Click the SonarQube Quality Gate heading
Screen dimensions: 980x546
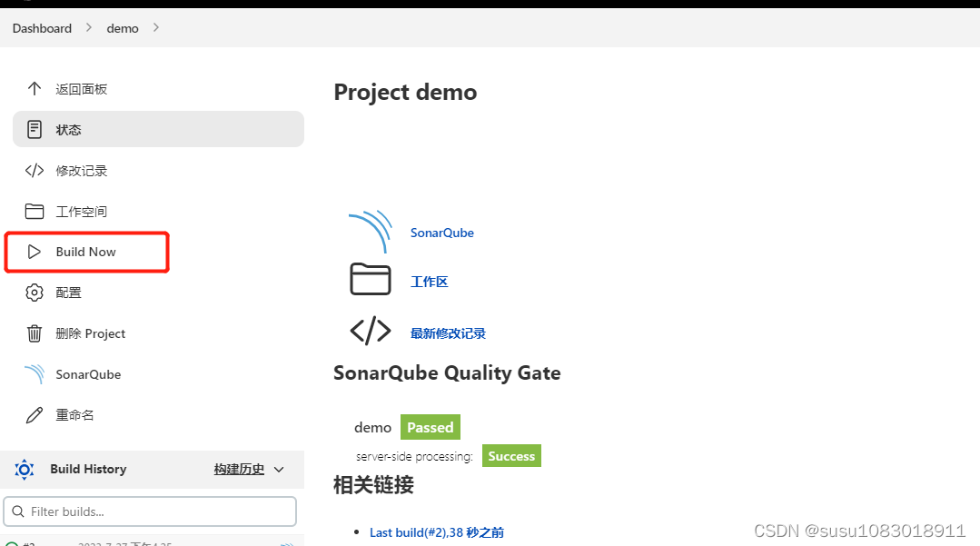tap(447, 372)
